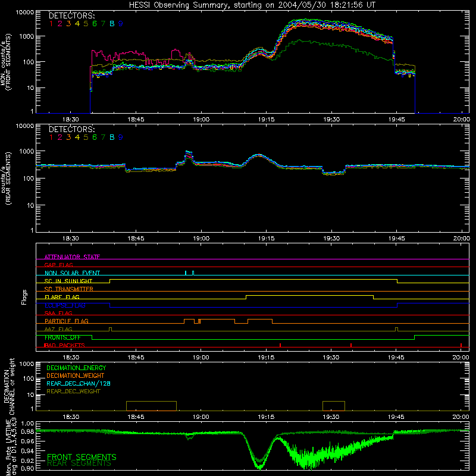Click the HESSI Observing Summary title
This screenshot has height=476, width=476.
(252, 5)
